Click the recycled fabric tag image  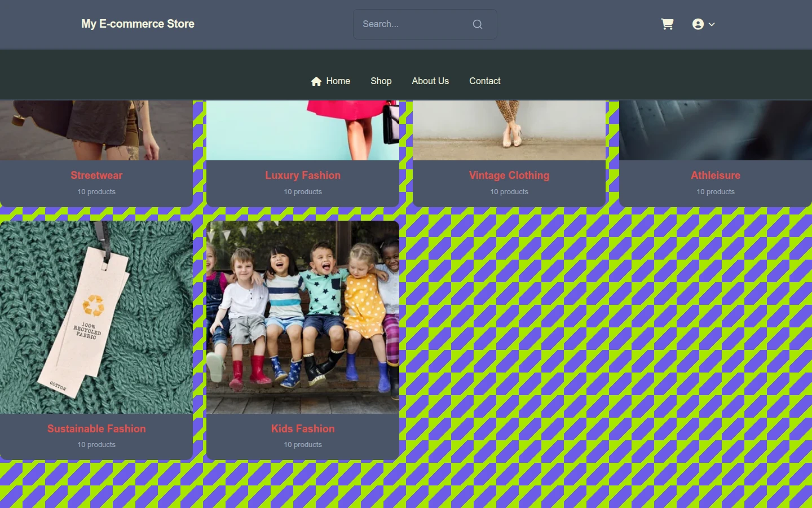(96, 317)
